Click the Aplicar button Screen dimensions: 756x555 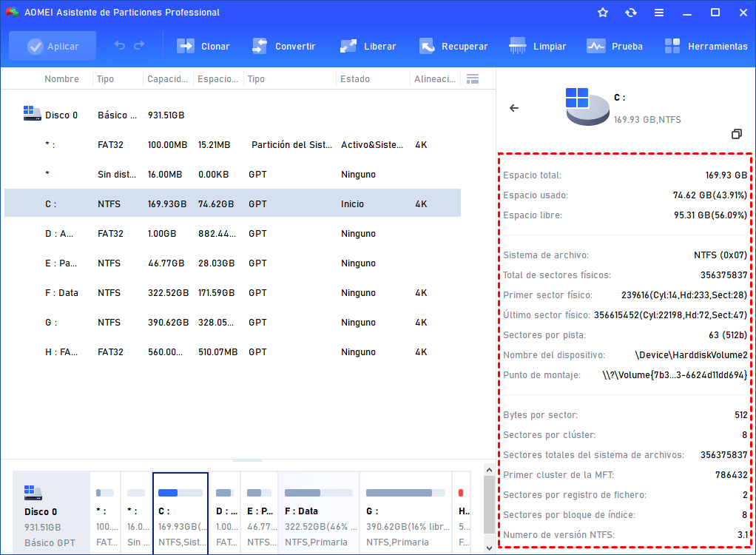(x=53, y=46)
